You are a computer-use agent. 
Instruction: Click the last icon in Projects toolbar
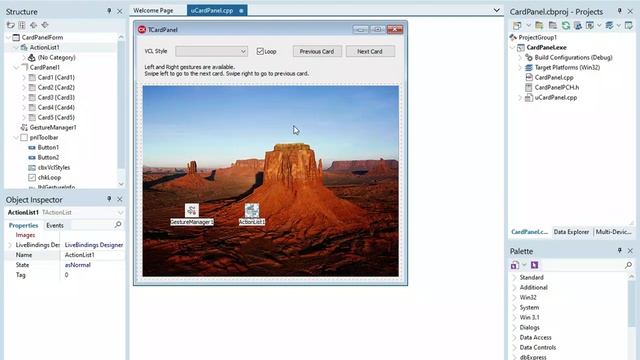click(629, 25)
